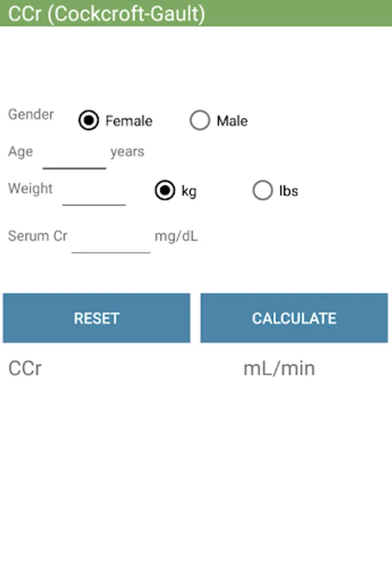Click into the Weight input field
This screenshot has height=581, width=392.
pyautogui.click(x=94, y=192)
